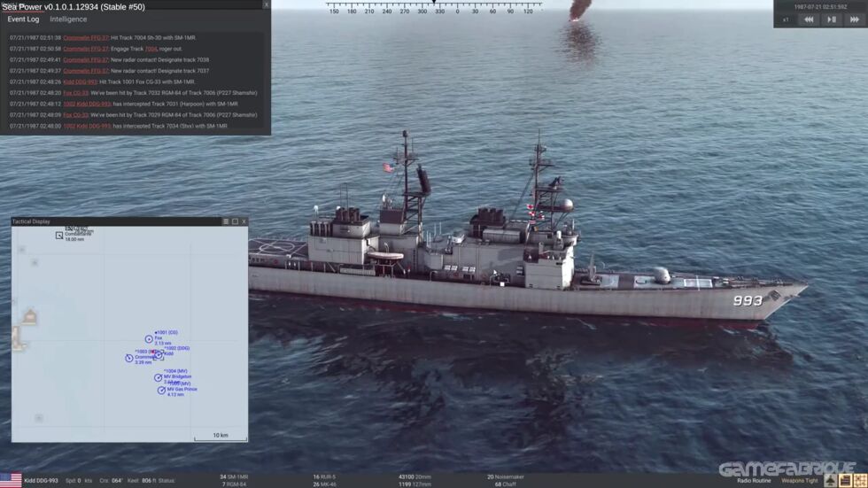
Task: Open Fox CG-33 link in Track 7029 entry
Action: (76, 115)
